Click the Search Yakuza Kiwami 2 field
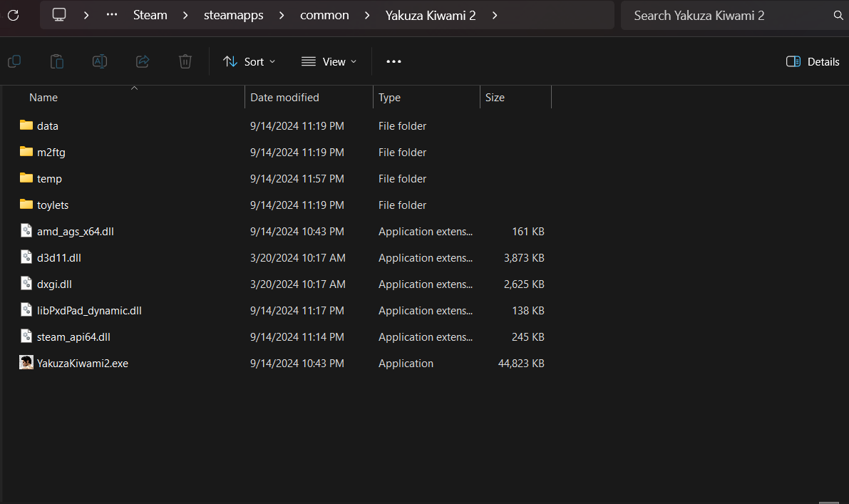The image size is (849, 504). pos(727,15)
